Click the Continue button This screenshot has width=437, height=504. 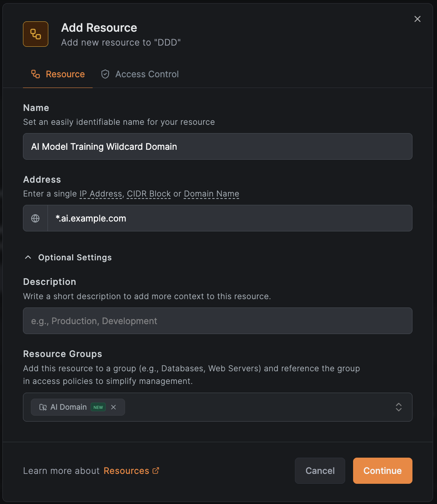coord(382,471)
